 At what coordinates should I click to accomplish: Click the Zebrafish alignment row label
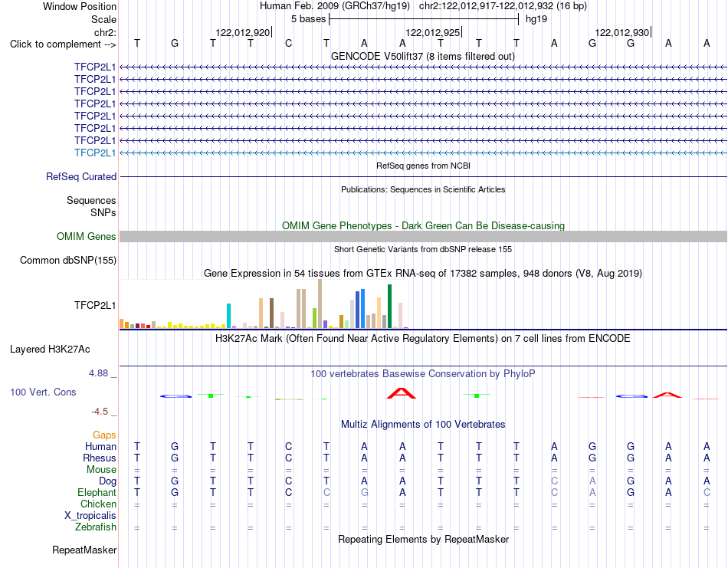pos(96,527)
